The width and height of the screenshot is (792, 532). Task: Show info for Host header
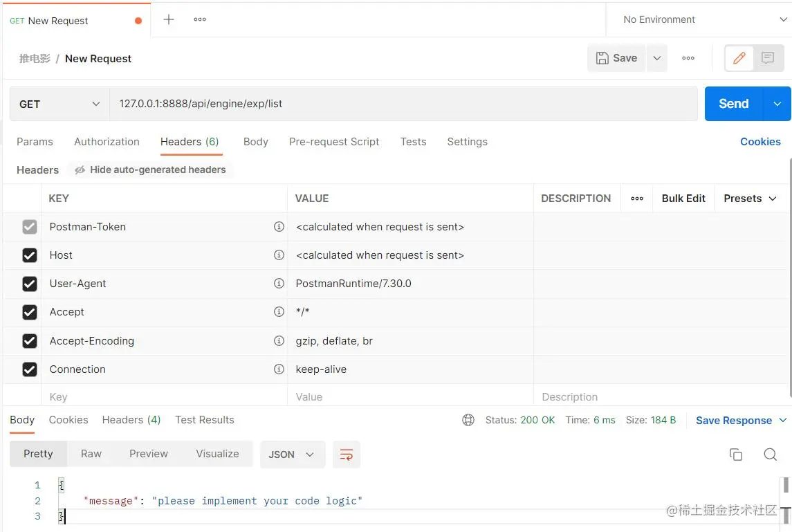(279, 255)
